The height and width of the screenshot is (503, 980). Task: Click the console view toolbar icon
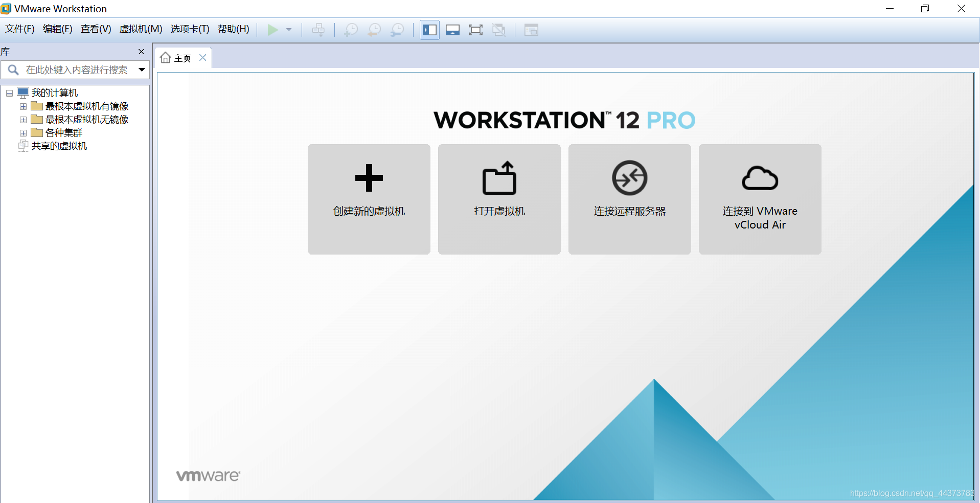(x=531, y=30)
